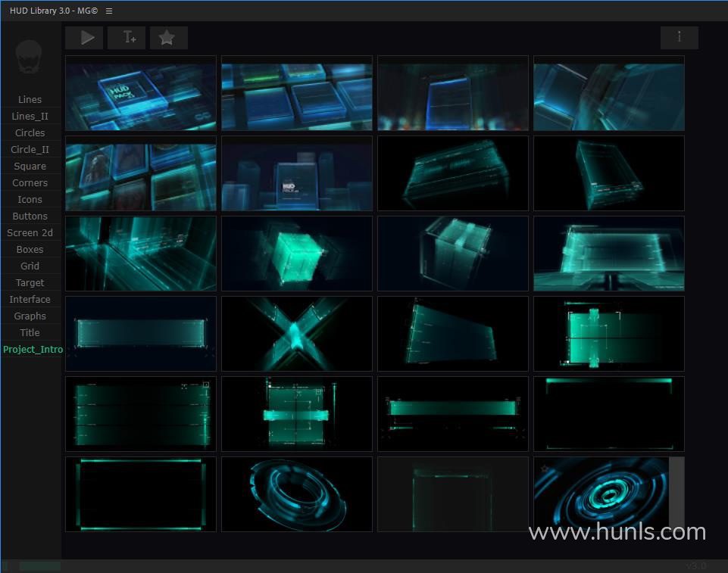Select the Lines_II category
This screenshot has height=573, width=728.
30,116
